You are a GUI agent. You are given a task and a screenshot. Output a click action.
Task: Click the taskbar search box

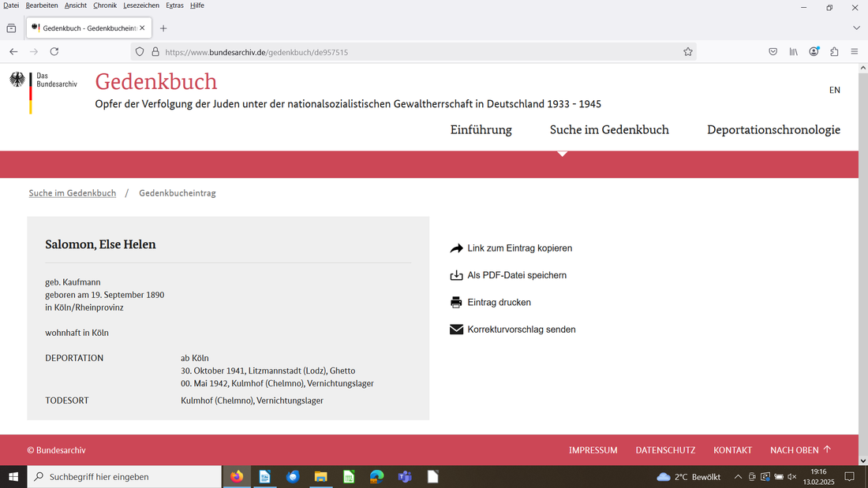(x=125, y=476)
